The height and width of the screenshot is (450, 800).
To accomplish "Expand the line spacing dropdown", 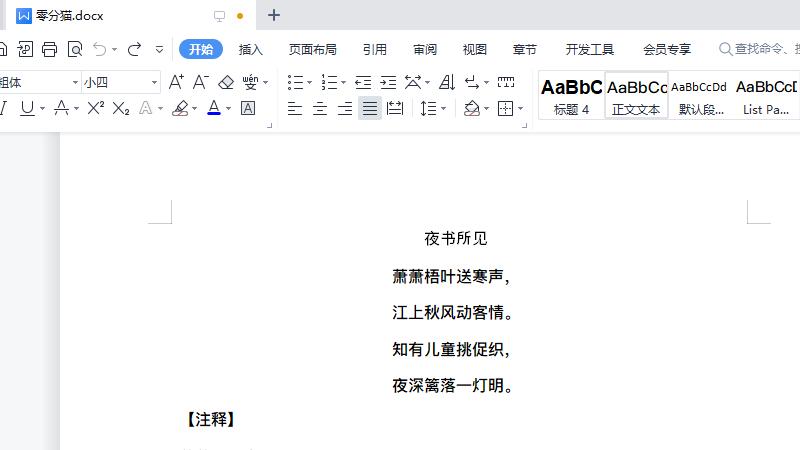I will point(443,108).
